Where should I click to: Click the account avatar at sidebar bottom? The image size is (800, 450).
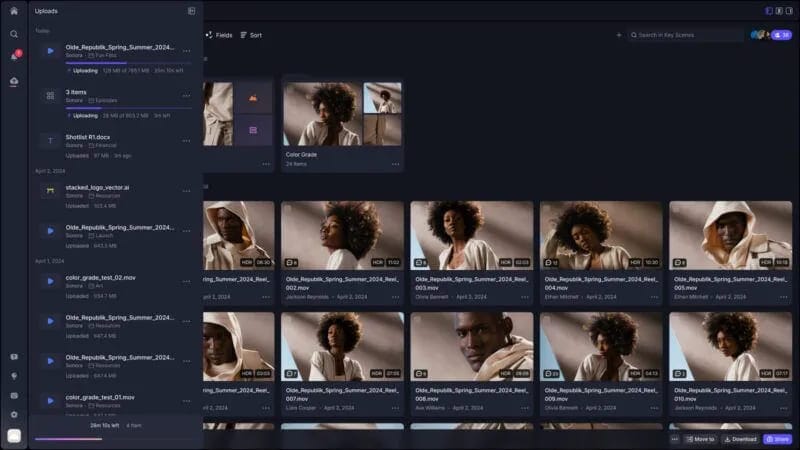coord(14,436)
